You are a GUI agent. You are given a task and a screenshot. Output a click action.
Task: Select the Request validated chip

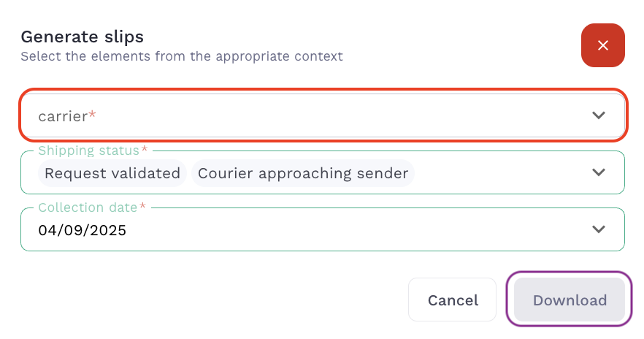pyautogui.click(x=112, y=173)
